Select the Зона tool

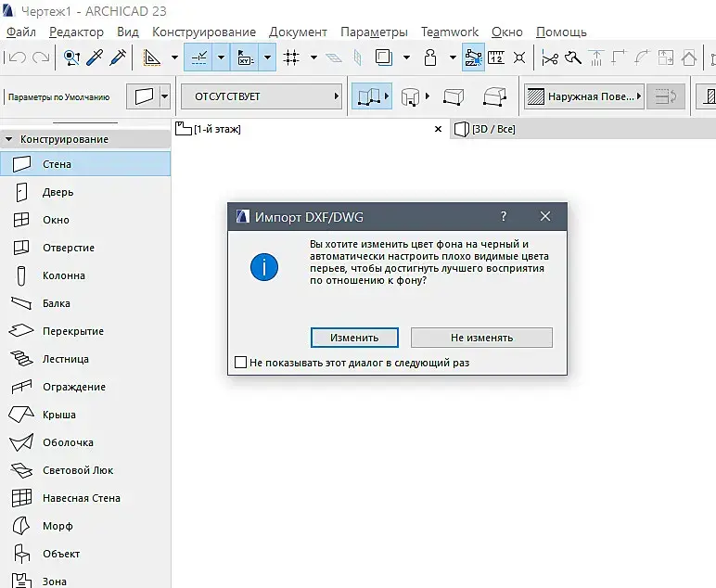click(85, 580)
